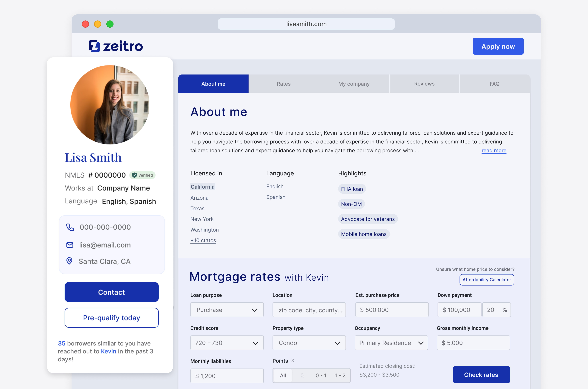Open the Property type Condo dropdown
Image resolution: width=588 pixels, height=389 pixels.
point(309,343)
